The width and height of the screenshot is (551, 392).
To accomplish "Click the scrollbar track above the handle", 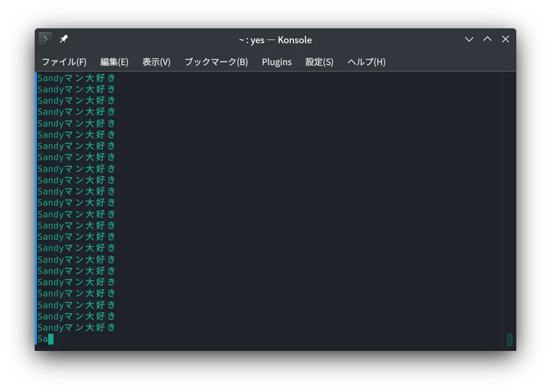I will [509, 203].
